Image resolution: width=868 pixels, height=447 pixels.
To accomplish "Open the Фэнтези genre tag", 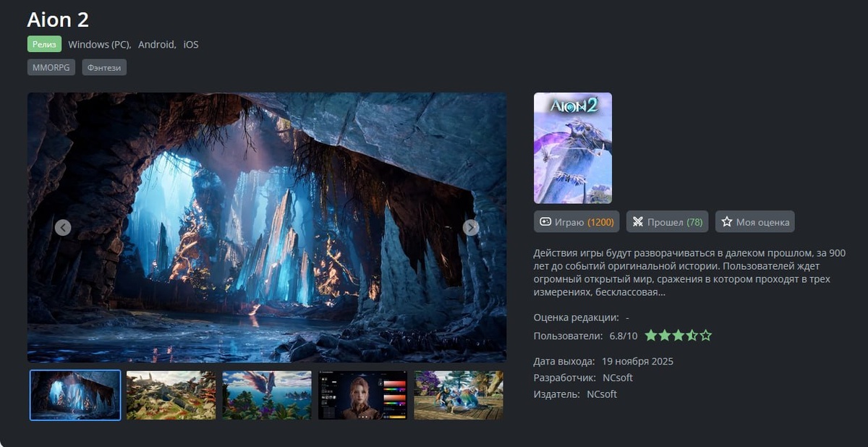I will pyautogui.click(x=104, y=67).
